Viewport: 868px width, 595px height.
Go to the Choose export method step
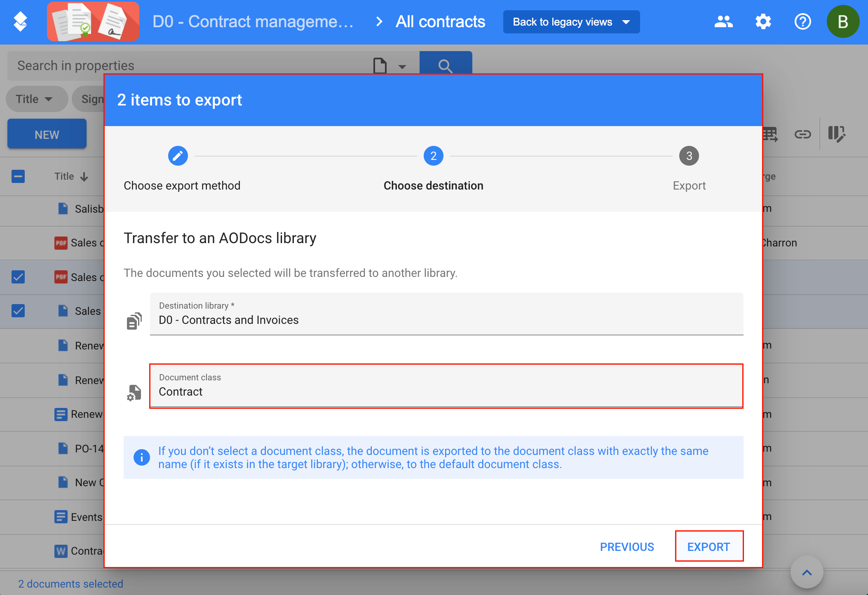point(178,156)
